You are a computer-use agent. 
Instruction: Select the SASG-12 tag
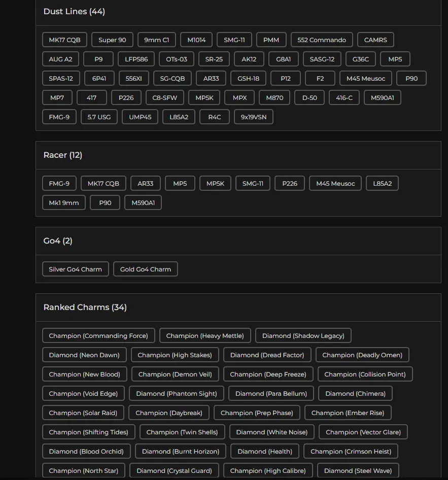[x=322, y=59]
